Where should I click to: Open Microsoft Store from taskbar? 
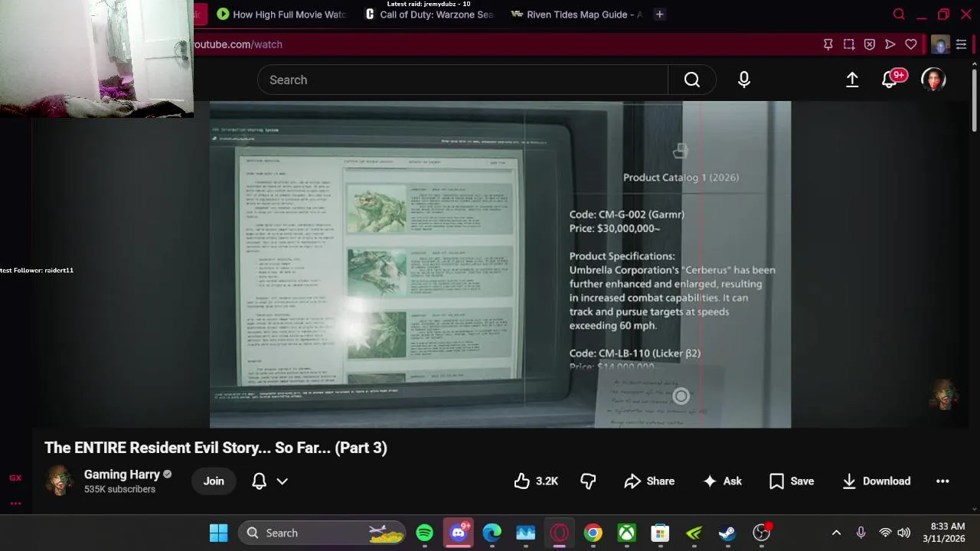point(660,533)
